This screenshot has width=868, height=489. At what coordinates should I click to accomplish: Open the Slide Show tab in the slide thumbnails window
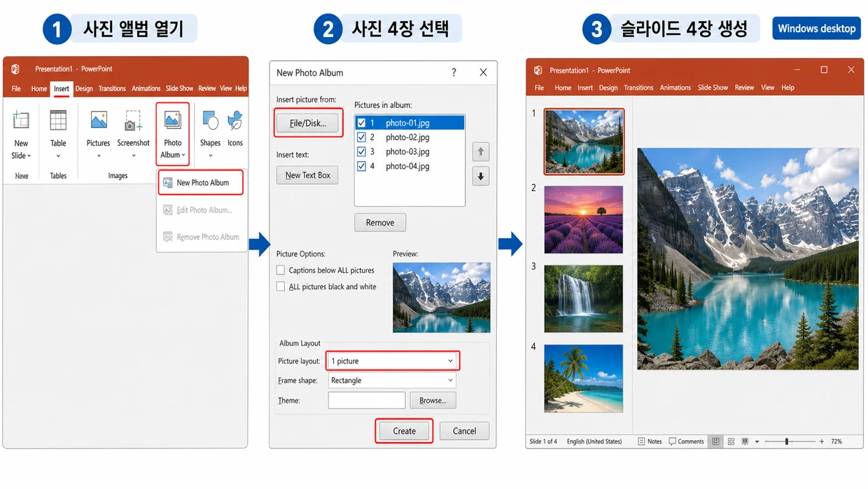pyautogui.click(x=713, y=88)
